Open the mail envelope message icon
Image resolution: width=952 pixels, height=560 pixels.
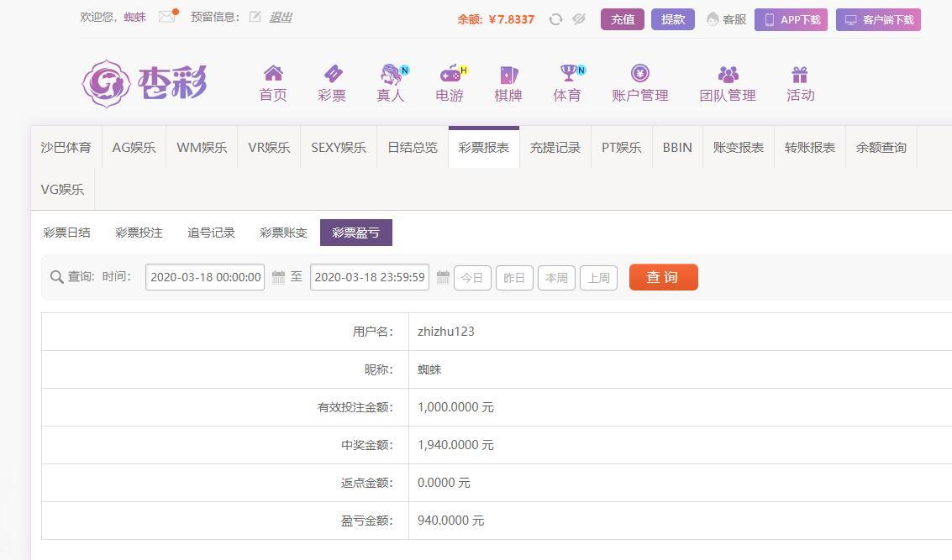coord(167,17)
